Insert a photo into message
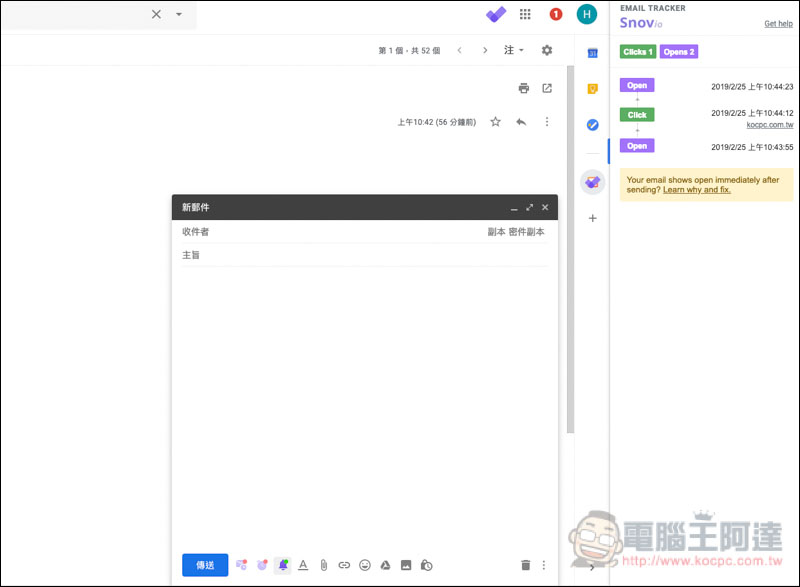 (406, 565)
